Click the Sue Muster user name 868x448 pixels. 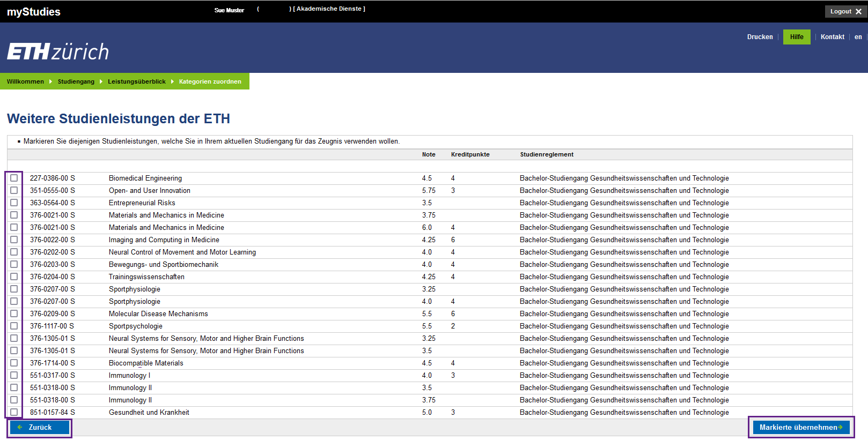[229, 10]
